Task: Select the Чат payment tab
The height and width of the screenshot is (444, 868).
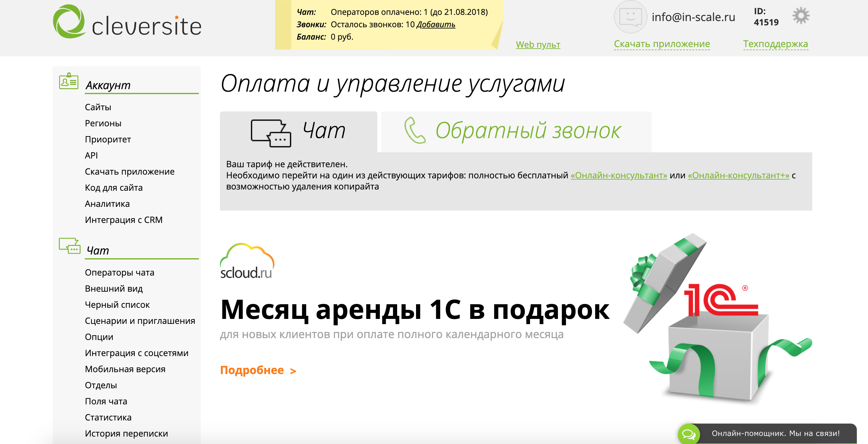Action: point(298,132)
